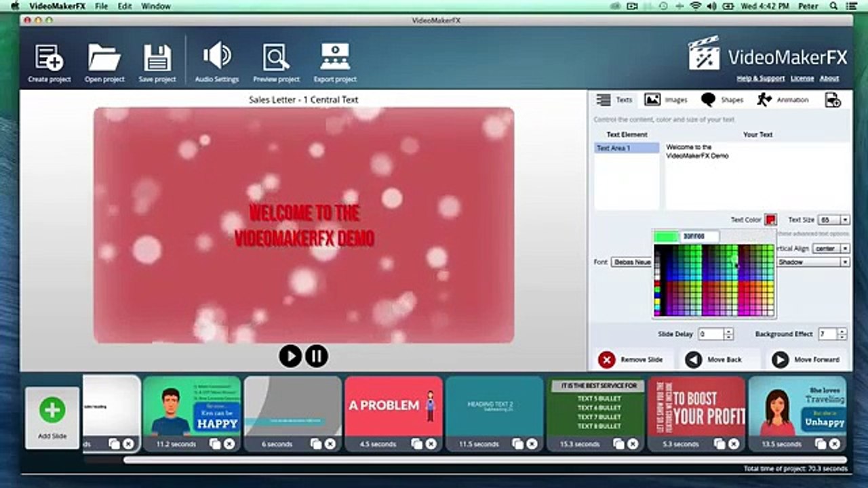Open the License link

click(x=802, y=79)
